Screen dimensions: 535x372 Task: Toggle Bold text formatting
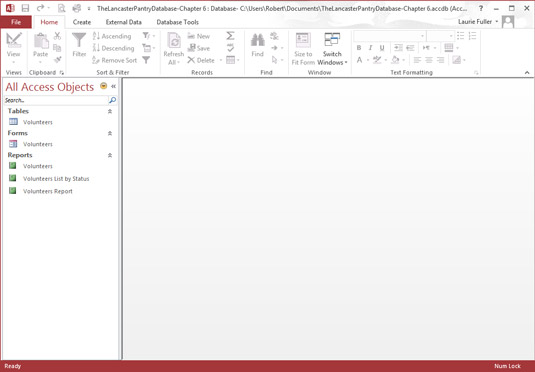point(359,48)
